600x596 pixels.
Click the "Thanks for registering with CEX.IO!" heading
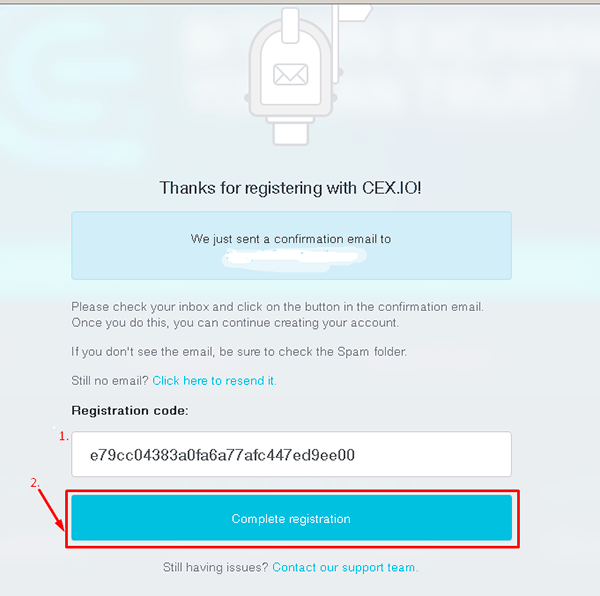(290, 188)
